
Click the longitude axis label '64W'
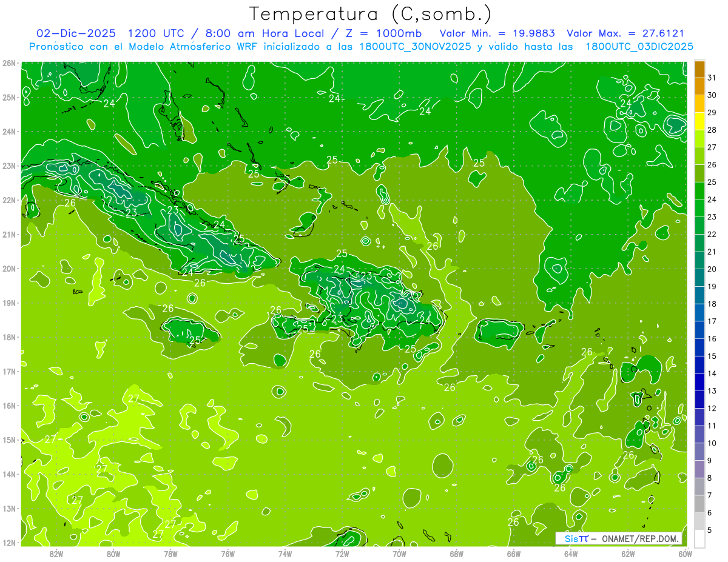coord(571,554)
